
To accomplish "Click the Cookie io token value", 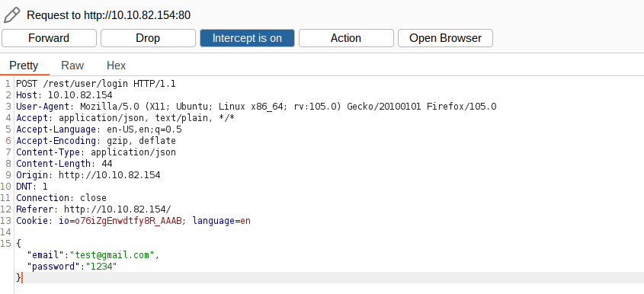I will 128,221.
